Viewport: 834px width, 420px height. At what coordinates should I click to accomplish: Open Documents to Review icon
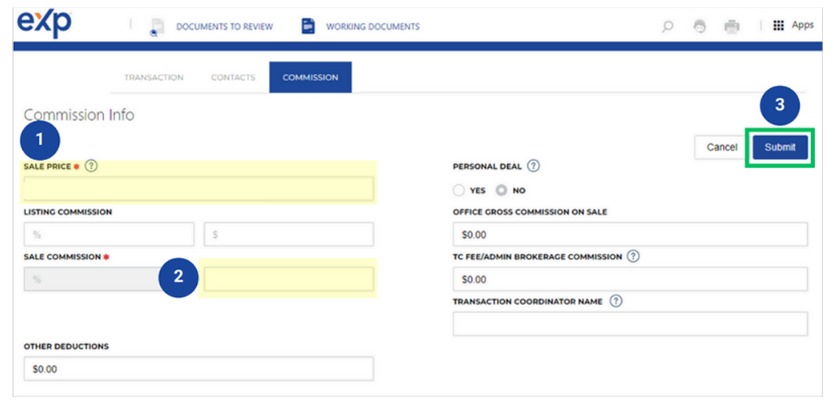coord(157,27)
